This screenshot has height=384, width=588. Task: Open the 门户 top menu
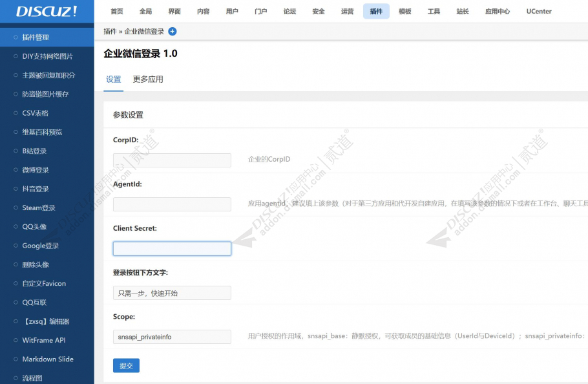click(261, 11)
